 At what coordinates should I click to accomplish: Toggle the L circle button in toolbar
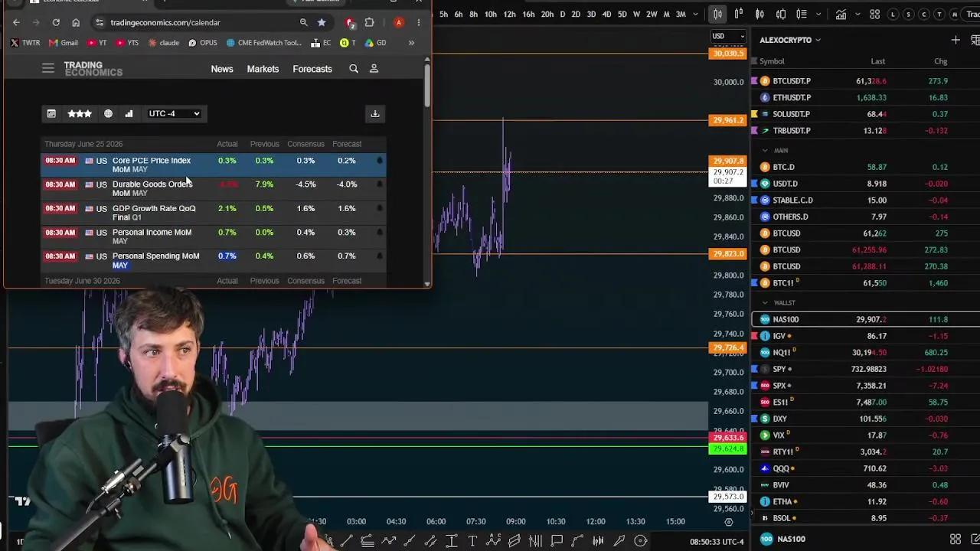[x=893, y=14]
